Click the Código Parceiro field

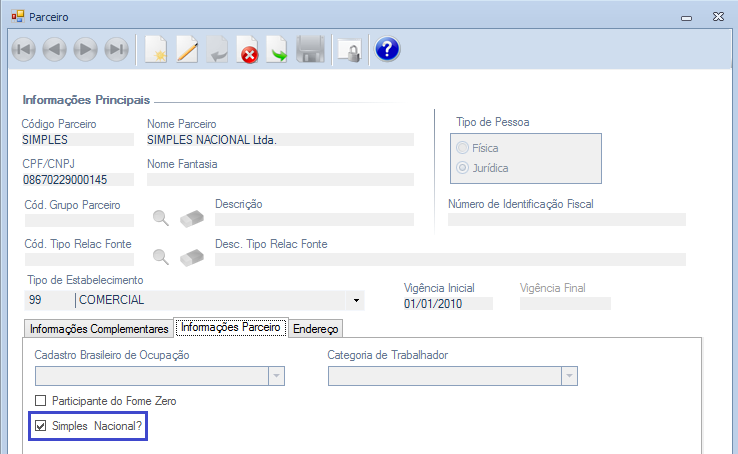tap(78, 140)
